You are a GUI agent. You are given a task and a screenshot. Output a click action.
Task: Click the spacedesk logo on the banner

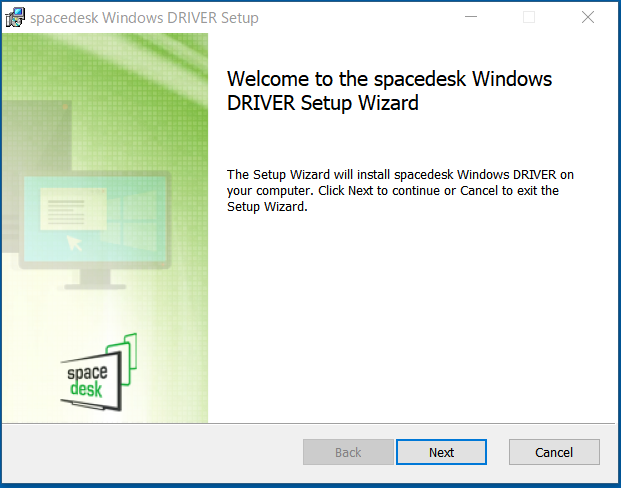click(99, 372)
